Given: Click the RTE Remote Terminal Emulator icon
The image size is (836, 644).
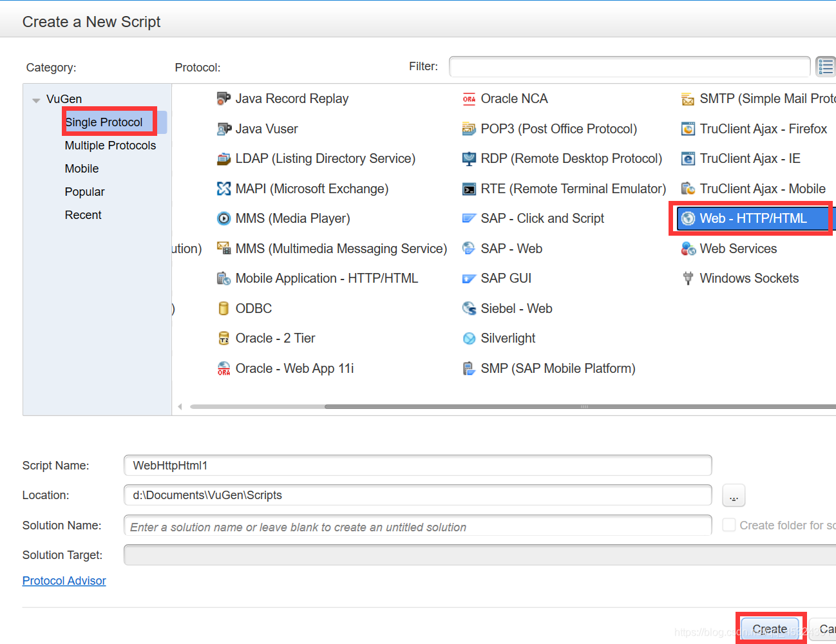Looking at the screenshot, I should pos(469,189).
